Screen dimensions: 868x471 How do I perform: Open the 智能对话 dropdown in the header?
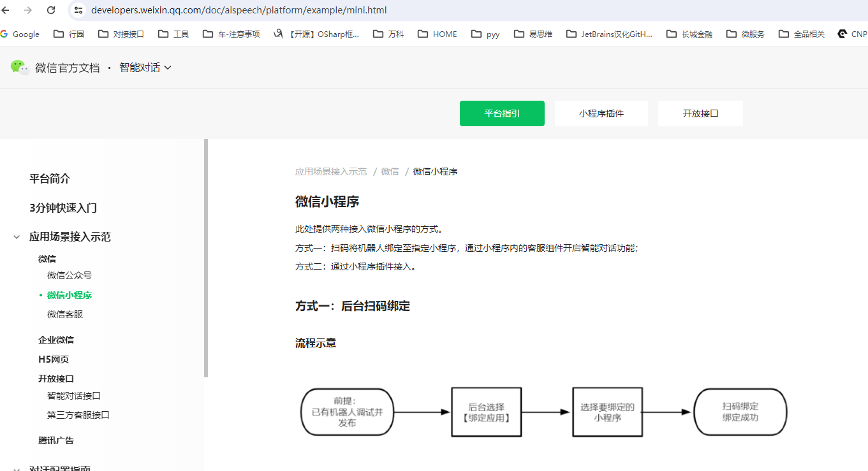click(x=145, y=68)
